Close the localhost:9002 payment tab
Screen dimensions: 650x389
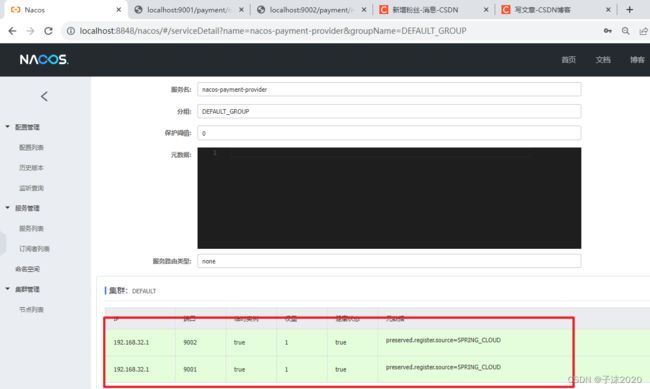[364, 10]
